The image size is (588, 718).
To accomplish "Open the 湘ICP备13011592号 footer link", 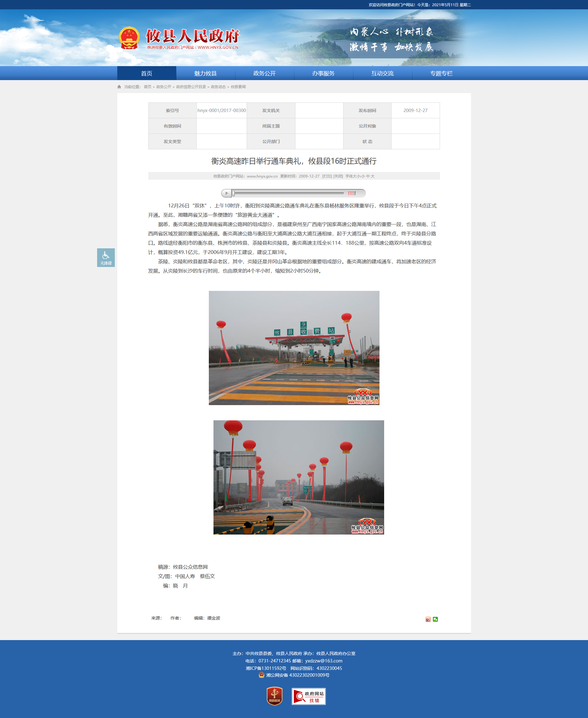I will (x=266, y=668).
